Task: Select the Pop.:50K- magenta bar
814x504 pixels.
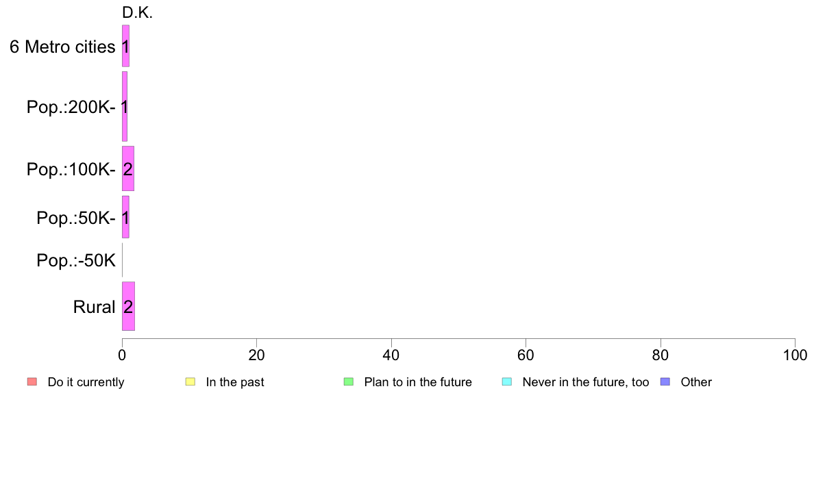Action: 125,217
